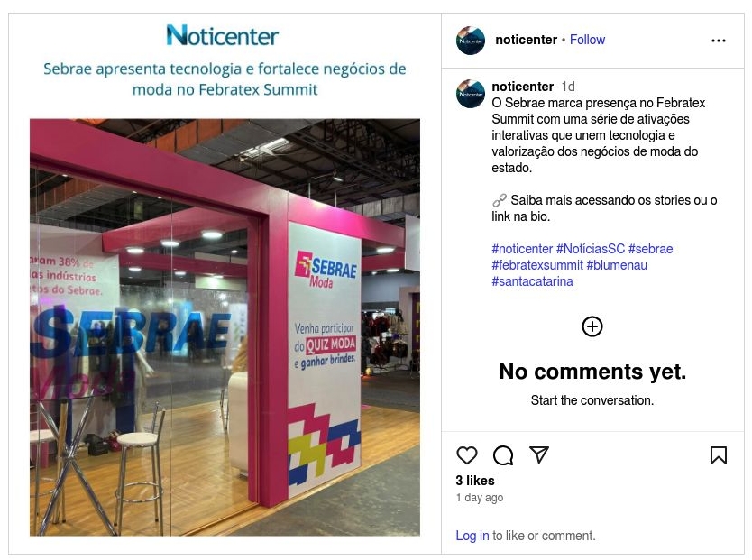Image resolution: width=752 pixels, height=560 pixels.
Task: Open the noticenter username in the caption
Action: click(x=523, y=87)
